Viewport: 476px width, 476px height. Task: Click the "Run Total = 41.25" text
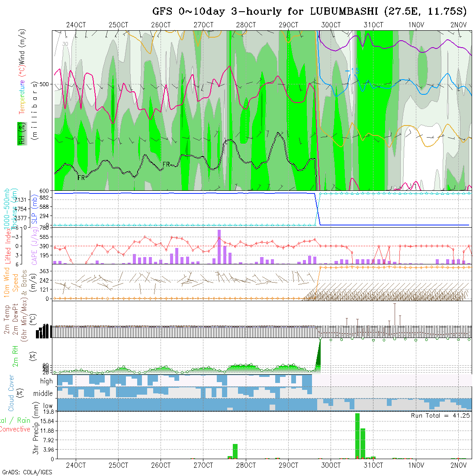pos(441,415)
